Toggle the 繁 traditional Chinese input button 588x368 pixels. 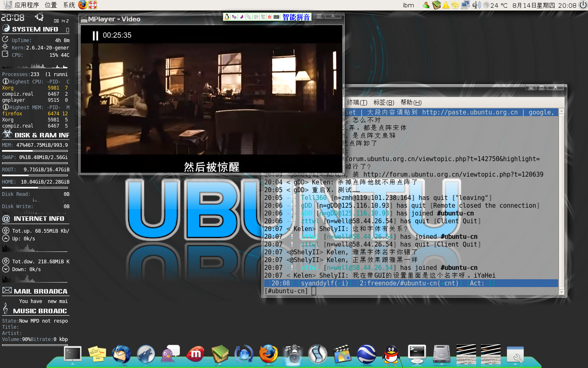click(x=263, y=17)
